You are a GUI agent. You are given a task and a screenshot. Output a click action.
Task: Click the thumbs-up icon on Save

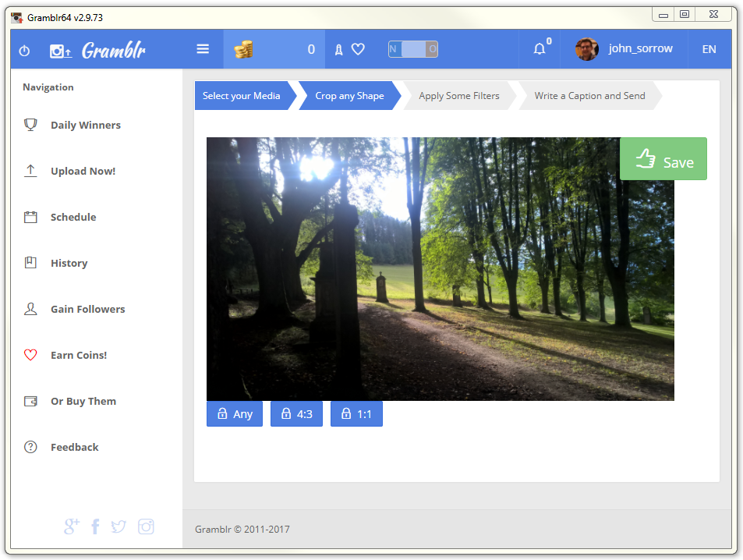click(x=646, y=159)
